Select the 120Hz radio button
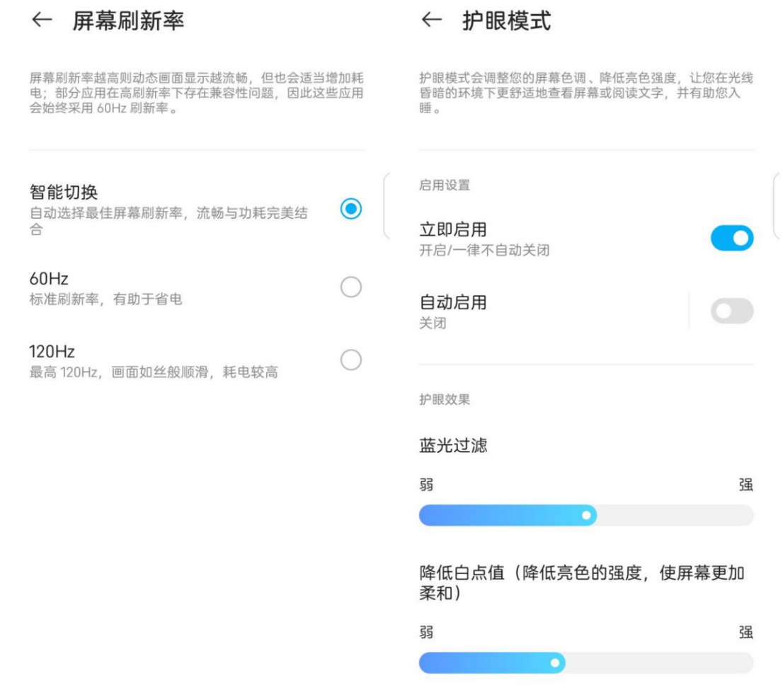Viewport: 783px width, 700px height. (x=351, y=360)
